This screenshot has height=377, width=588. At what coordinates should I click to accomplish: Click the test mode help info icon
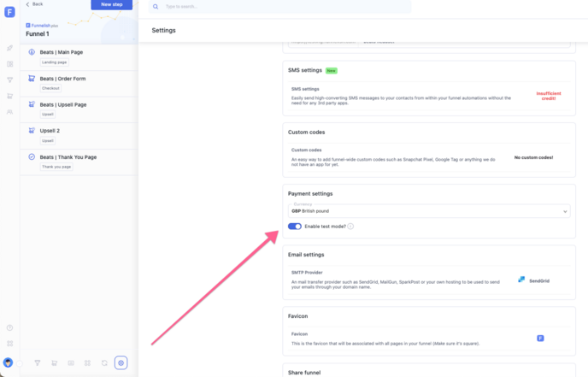click(350, 227)
